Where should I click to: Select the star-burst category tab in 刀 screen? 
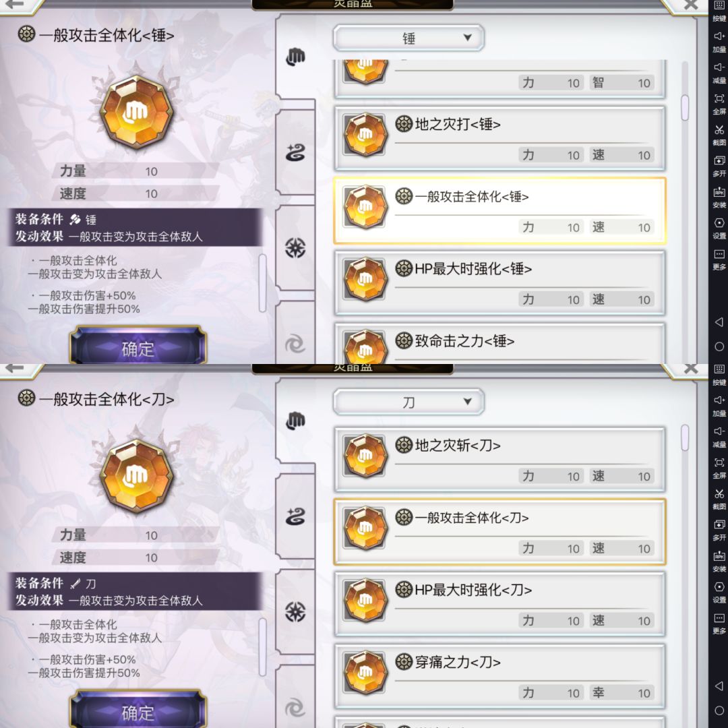pos(295,612)
